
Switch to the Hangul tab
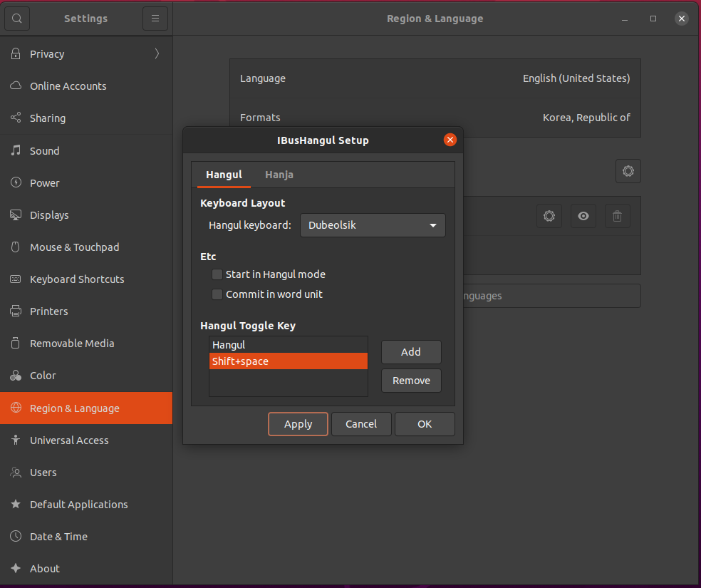pos(224,175)
